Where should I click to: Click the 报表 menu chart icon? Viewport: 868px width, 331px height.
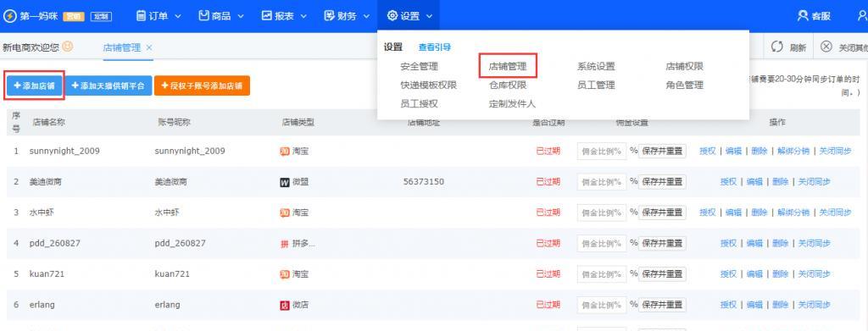coord(267,16)
